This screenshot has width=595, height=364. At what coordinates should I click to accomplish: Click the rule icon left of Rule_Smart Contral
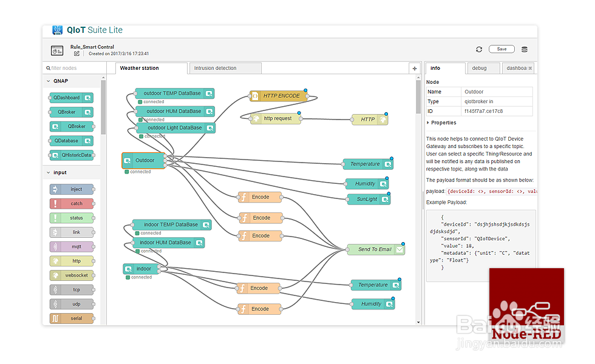57,50
